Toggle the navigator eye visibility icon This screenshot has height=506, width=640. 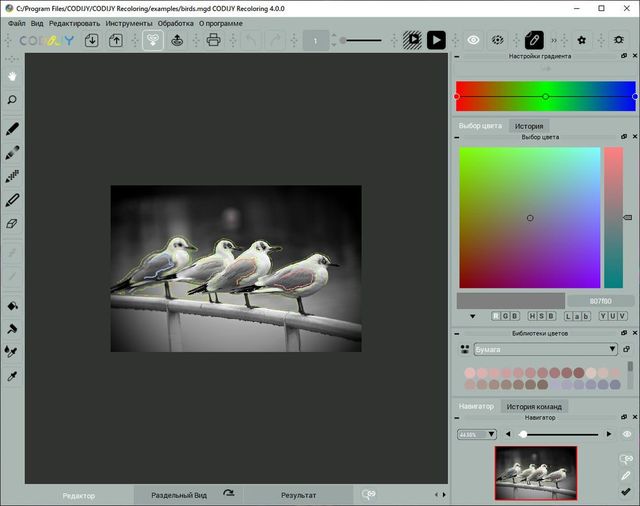[x=627, y=434]
